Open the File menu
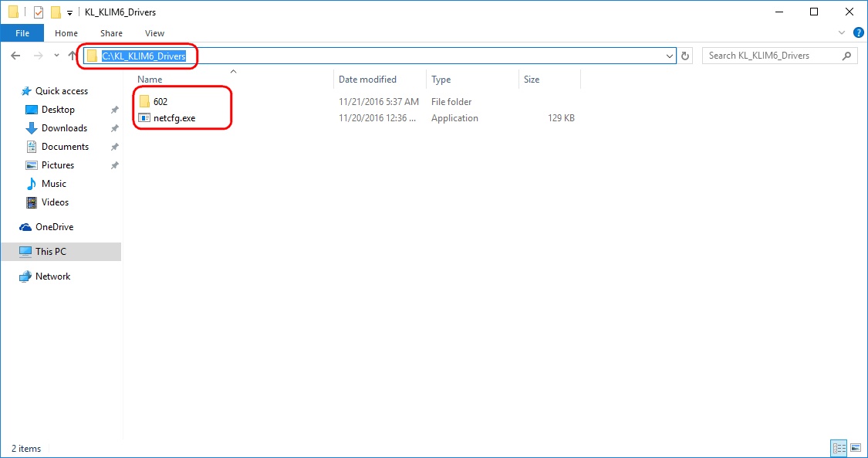The height and width of the screenshot is (458, 868). pos(22,33)
